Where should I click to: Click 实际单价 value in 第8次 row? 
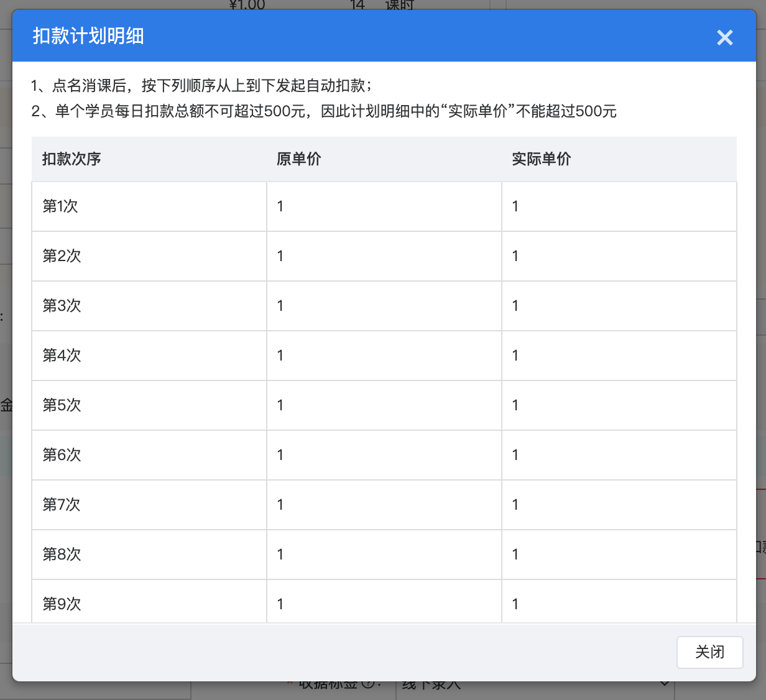pos(515,555)
